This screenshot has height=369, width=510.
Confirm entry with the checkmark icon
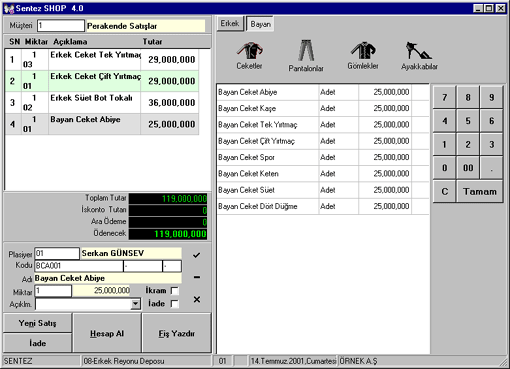tap(197, 255)
